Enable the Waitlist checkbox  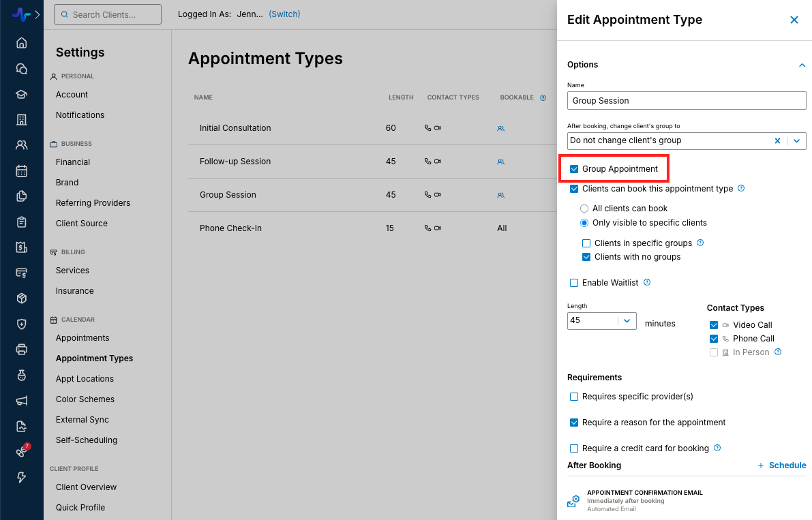[x=574, y=283]
